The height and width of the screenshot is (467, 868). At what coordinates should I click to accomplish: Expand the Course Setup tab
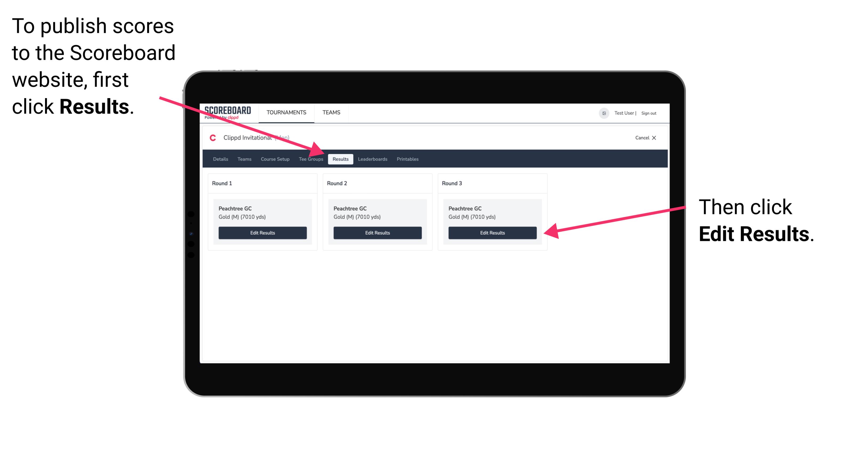tap(275, 159)
